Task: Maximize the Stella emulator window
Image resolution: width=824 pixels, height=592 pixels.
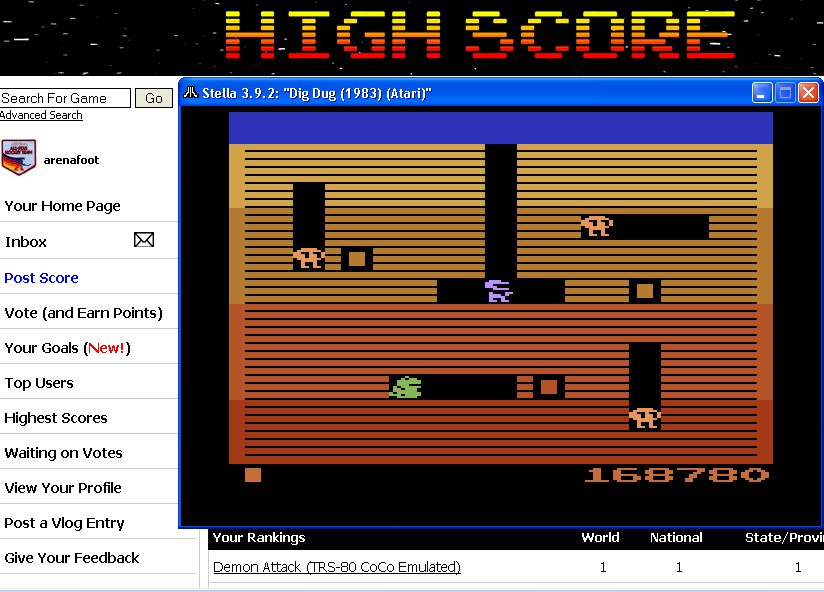Action: (785, 93)
